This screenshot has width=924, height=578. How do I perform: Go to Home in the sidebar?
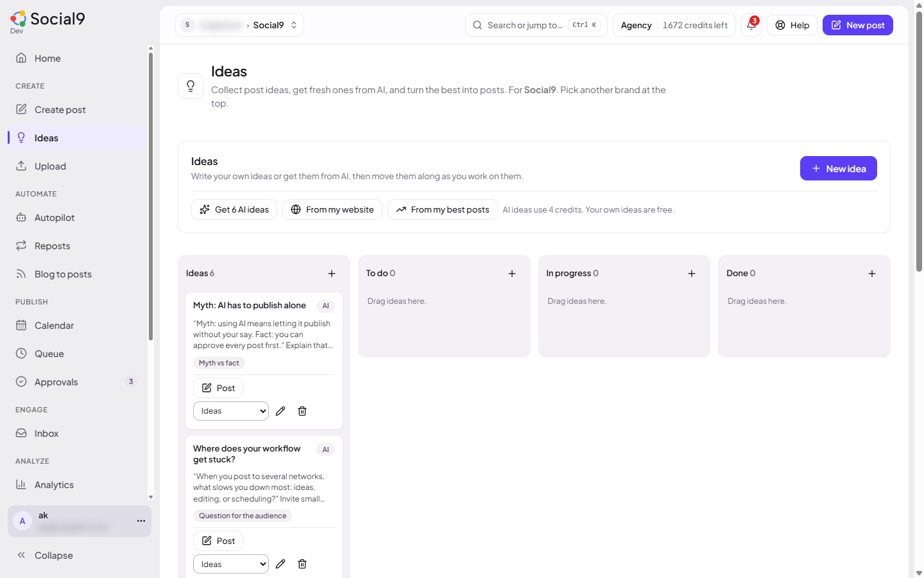point(77,58)
